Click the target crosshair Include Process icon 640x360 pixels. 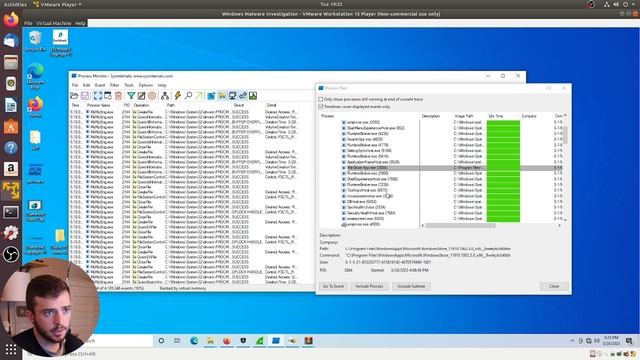(x=152, y=96)
